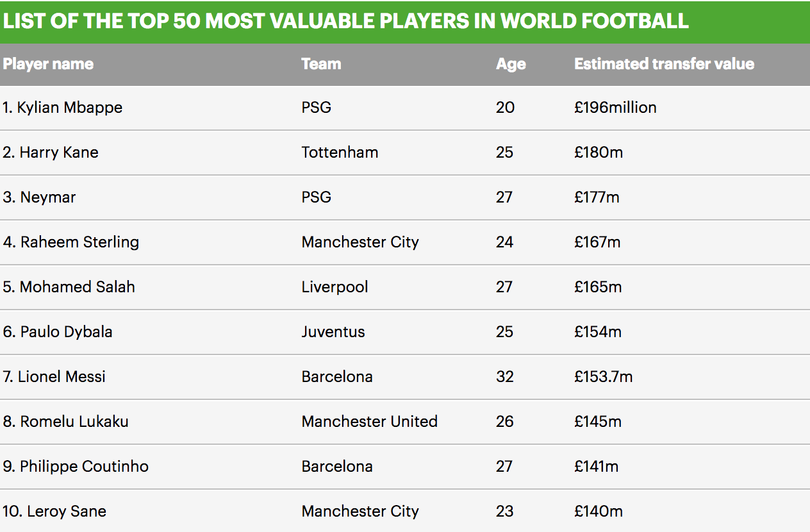Click the "Player name" column header
This screenshot has width=810, height=532.
(48, 64)
